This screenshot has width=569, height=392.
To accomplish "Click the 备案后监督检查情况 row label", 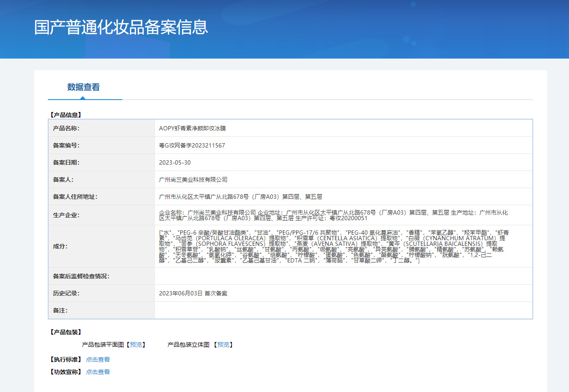I will point(81,276).
